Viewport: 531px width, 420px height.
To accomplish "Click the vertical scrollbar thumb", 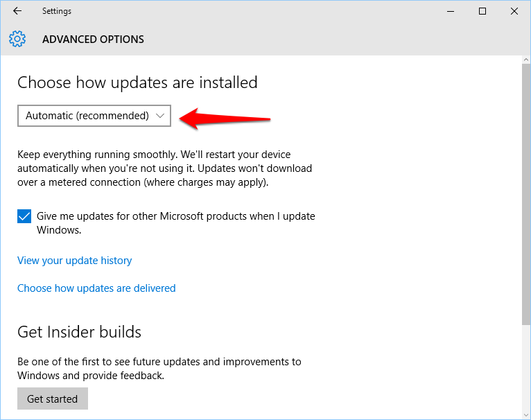I will 526,195.
